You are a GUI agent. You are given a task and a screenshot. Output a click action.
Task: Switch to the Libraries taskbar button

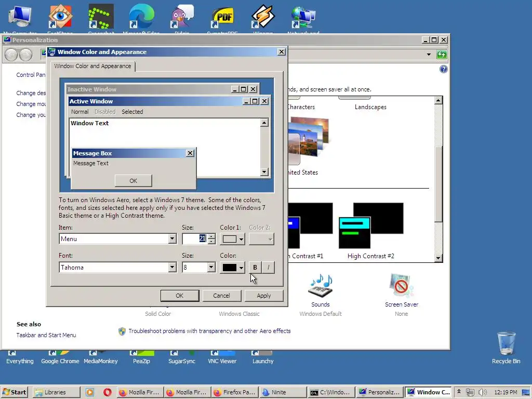click(x=56, y=392)
